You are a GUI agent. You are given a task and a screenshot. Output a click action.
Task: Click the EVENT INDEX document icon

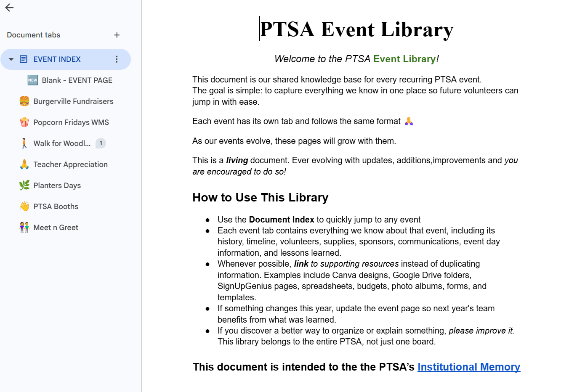click(x=24, y=59)
